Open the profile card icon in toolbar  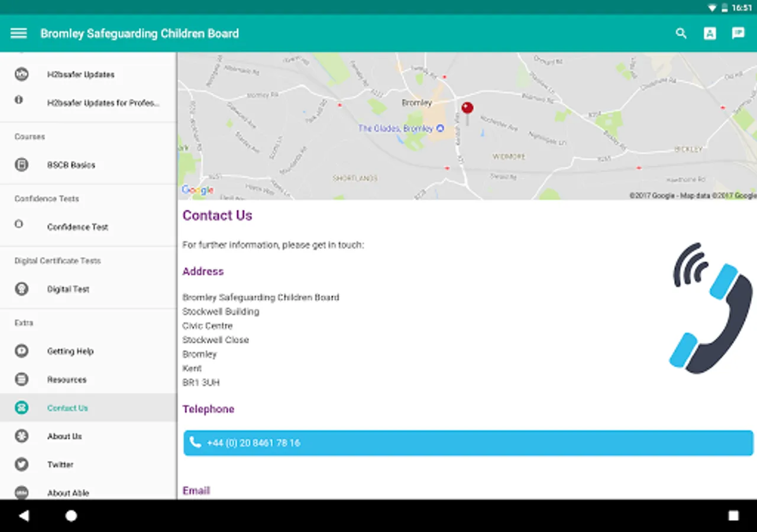(x=710, y=33)
